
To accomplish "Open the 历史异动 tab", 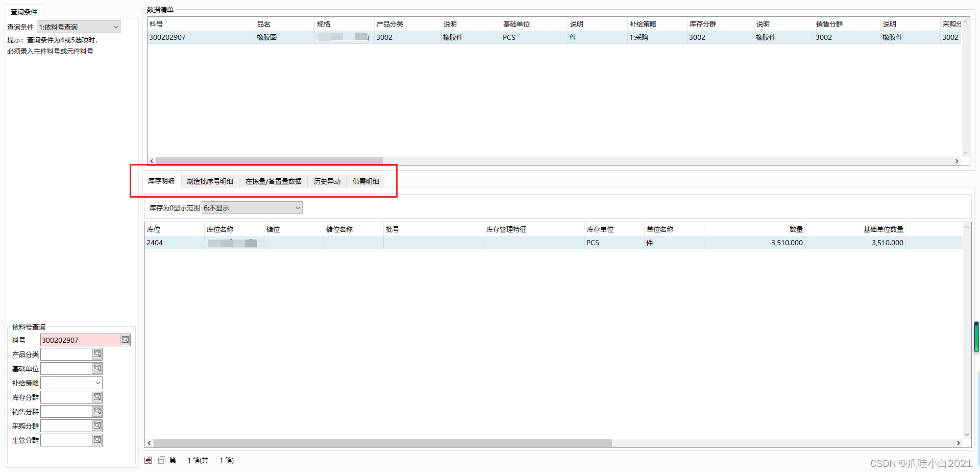I will [x=327, y=181].
